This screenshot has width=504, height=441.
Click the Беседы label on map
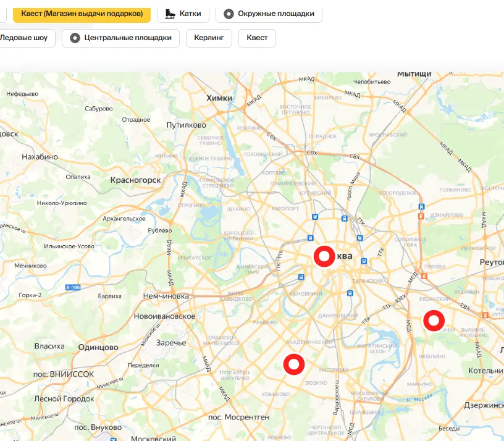[449, 429]
